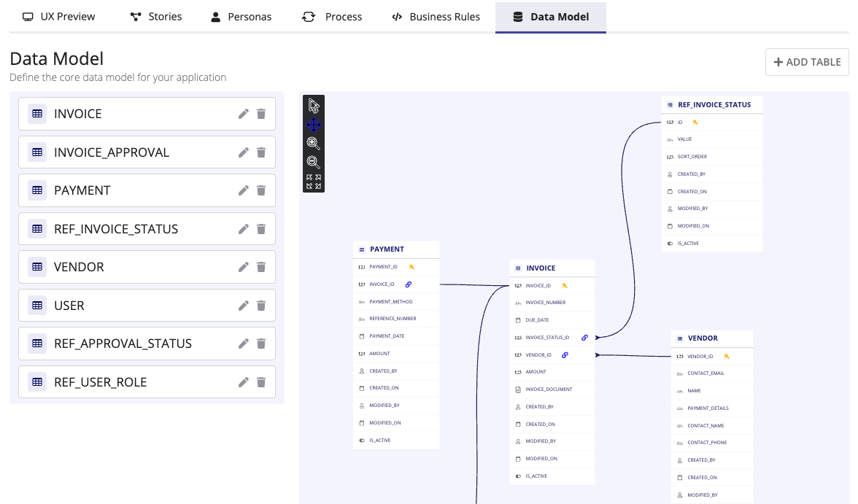
Task: Delete the PAYMENT table entry
Action: (261, 190)
